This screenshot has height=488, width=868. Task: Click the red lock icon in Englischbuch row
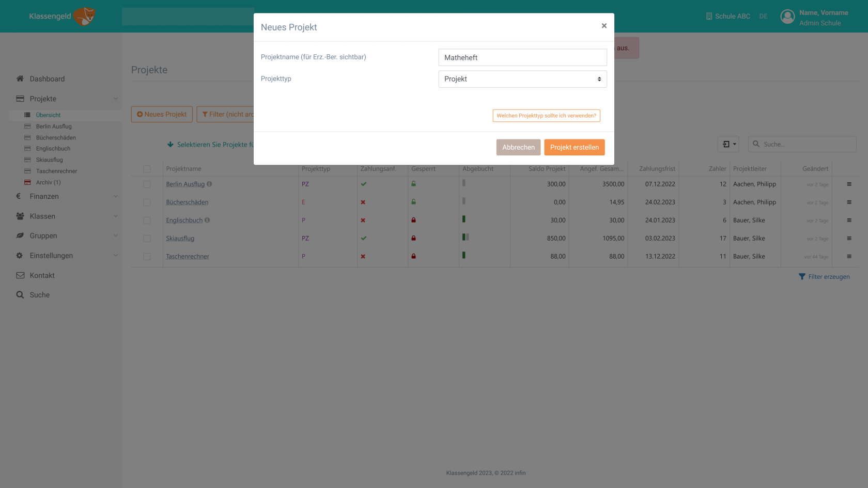point(413,220)
